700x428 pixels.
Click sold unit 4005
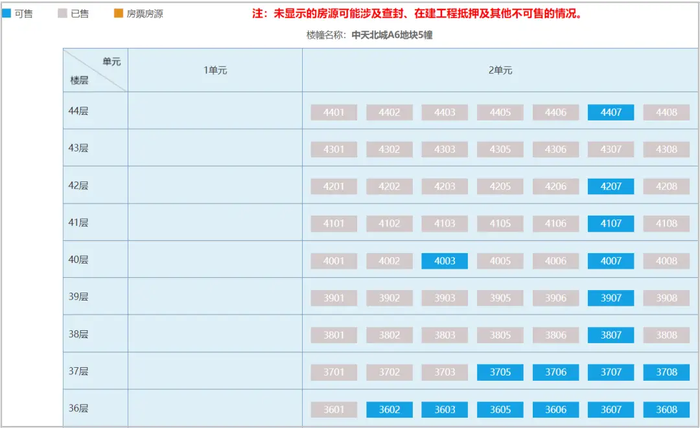tap(500, 261)
